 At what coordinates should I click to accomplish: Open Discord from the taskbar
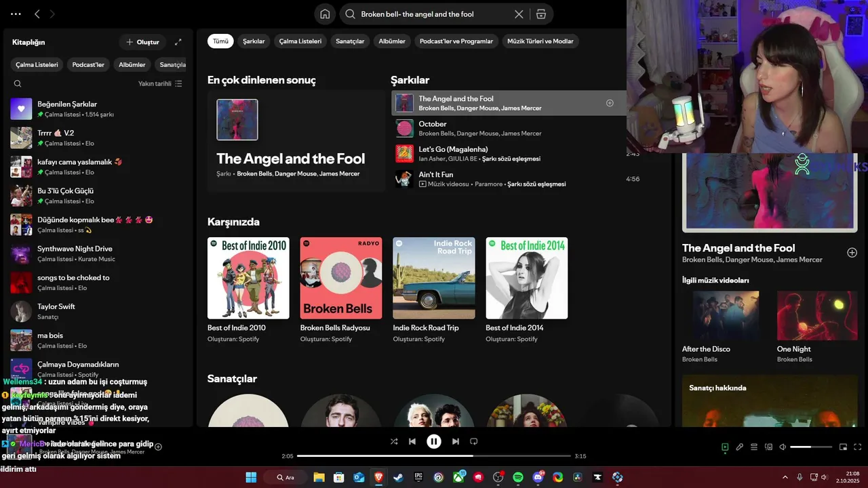tap(538, 477)
